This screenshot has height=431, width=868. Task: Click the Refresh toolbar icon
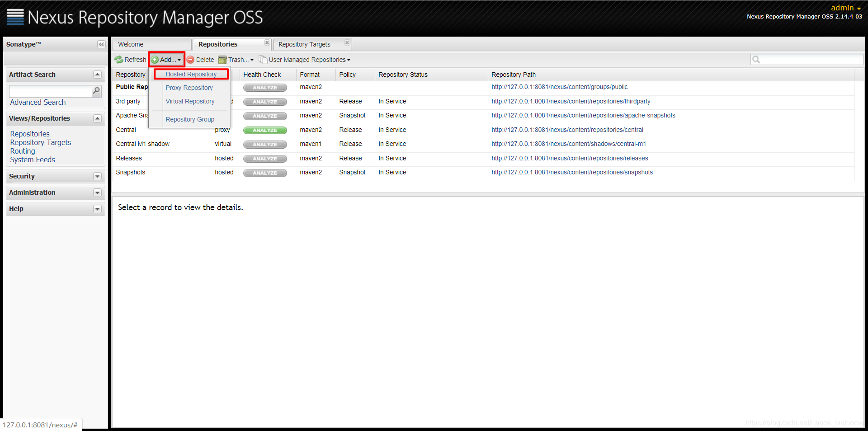119,60
